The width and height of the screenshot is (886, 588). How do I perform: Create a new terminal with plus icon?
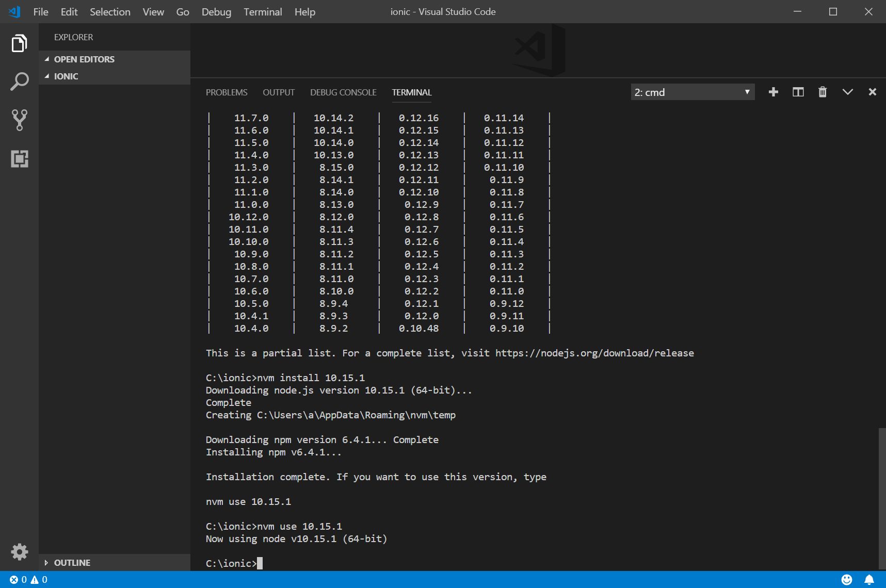click(x=773, y=92)
